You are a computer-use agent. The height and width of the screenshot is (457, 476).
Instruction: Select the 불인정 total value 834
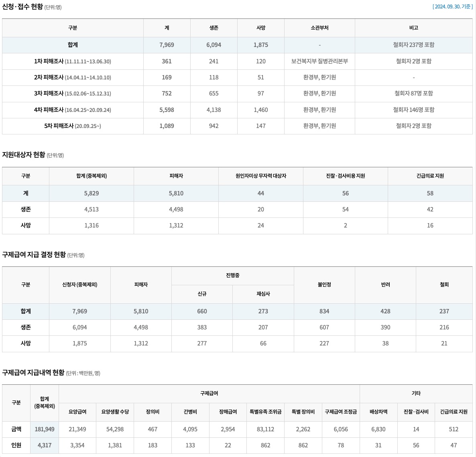point(324,311)
